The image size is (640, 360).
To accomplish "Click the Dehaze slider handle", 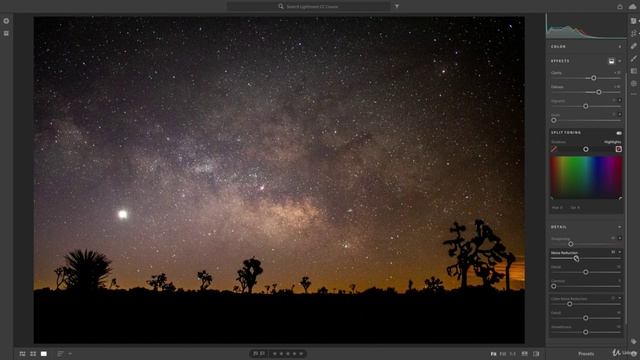I will point(599,92).
